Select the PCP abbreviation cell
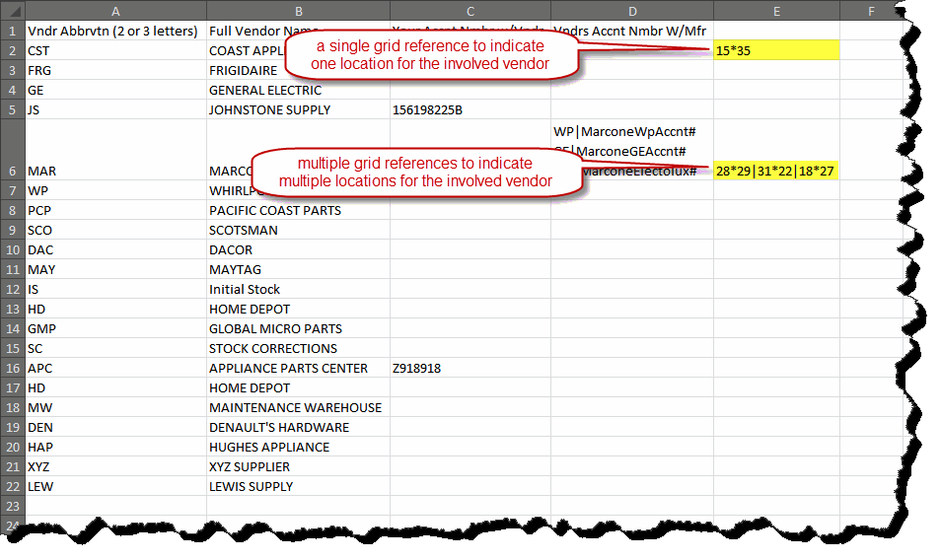The image size is (940, 560). click(115, 210)
